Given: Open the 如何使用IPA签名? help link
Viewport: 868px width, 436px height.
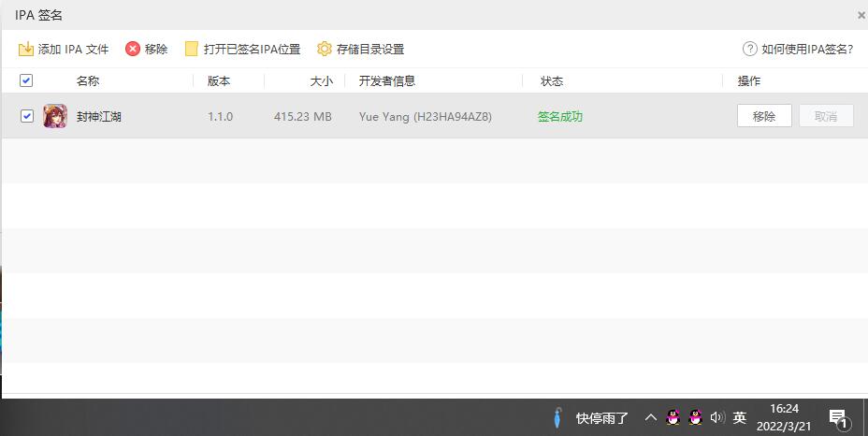Looking at the screenshot, I should [807, 50].
